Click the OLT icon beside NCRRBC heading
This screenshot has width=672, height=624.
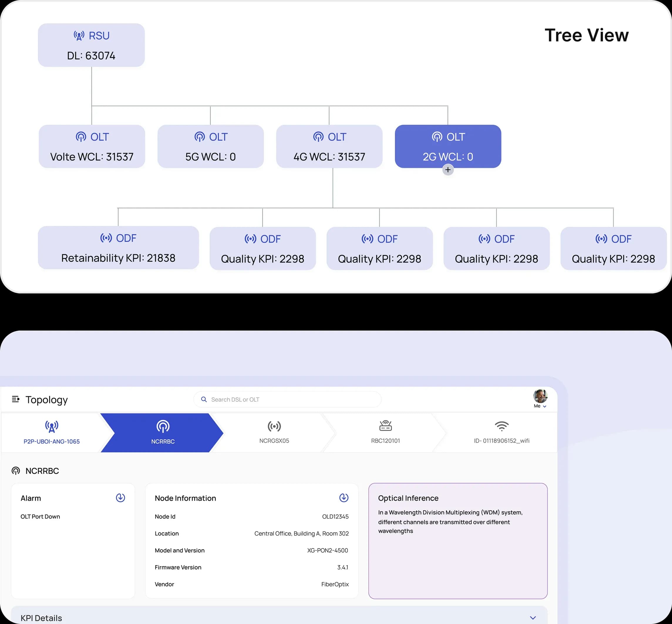click(16, 471)
